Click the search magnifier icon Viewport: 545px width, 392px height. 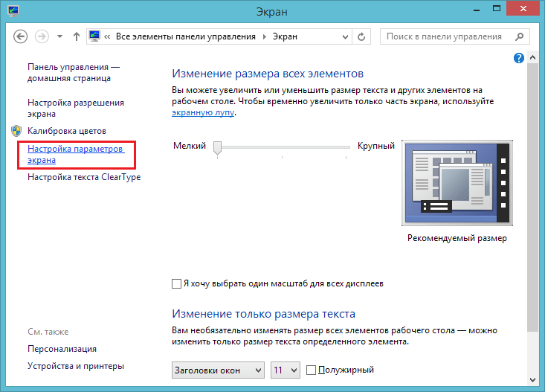(x=519, y=36)
